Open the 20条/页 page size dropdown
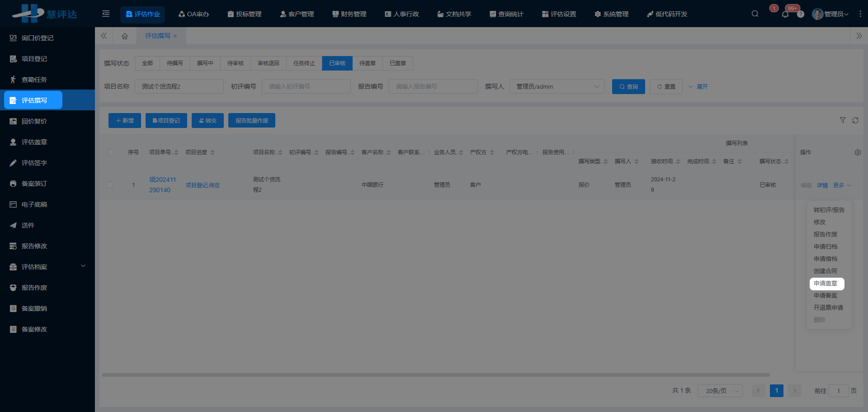Image resolution: width=868 pixels, height=412 pixels. point(720,390)
